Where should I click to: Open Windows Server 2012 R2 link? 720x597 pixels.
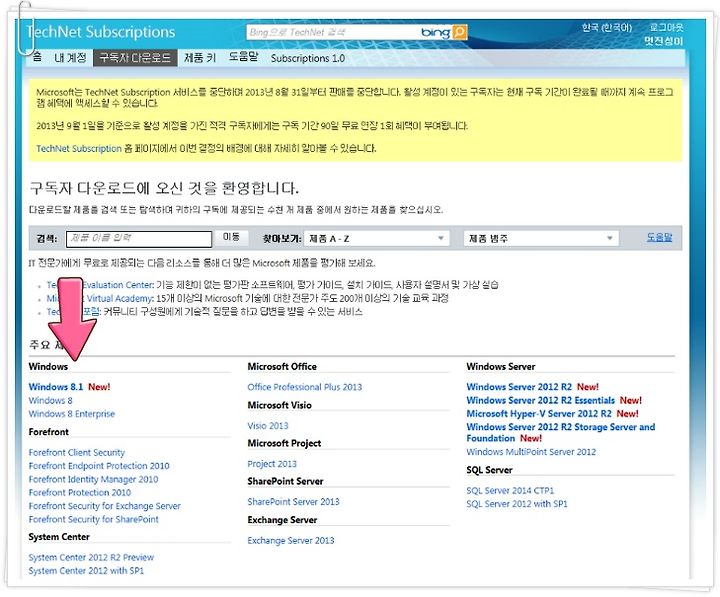tap(519, 387)
